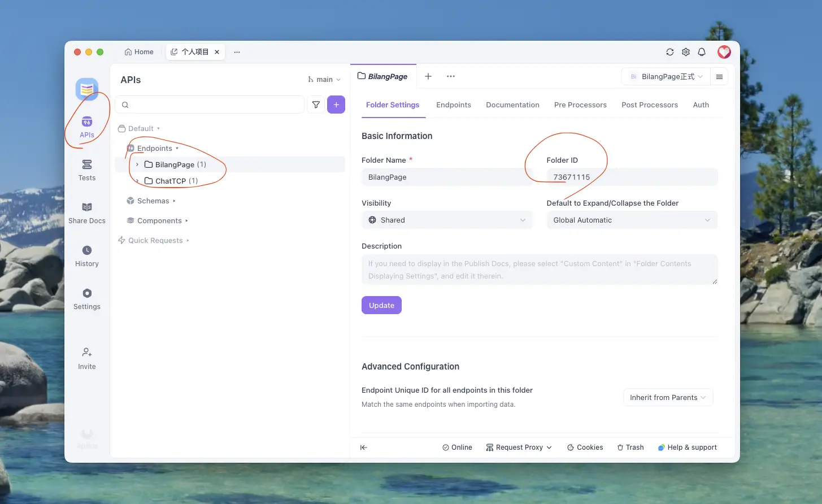
Task: Open the main branch dropdown
Action: (x=324, y=80)
